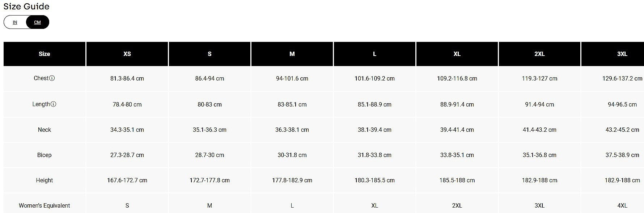Image resolution: width=644 pixels, height=213 pixels.
Task: Click the Height row label
Action: pos(45,180)
